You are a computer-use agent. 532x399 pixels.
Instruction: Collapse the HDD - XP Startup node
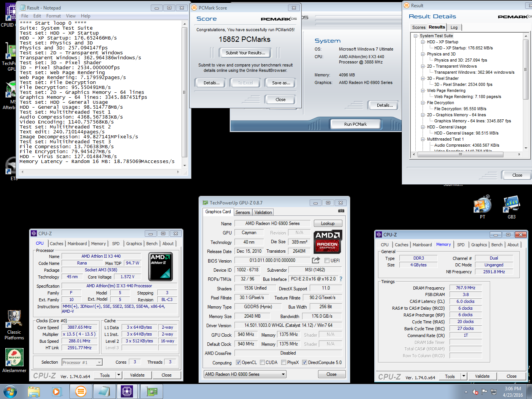423,42
